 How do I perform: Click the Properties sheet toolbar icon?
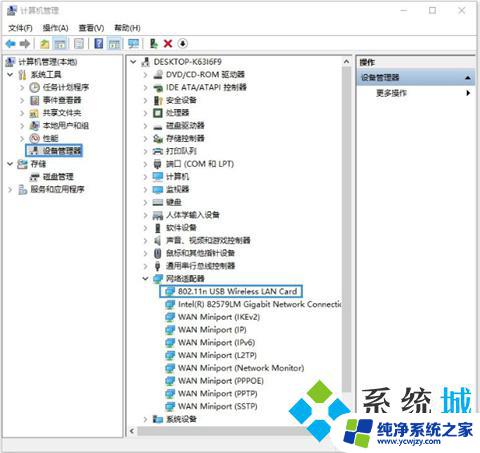(x=79, y=44)
